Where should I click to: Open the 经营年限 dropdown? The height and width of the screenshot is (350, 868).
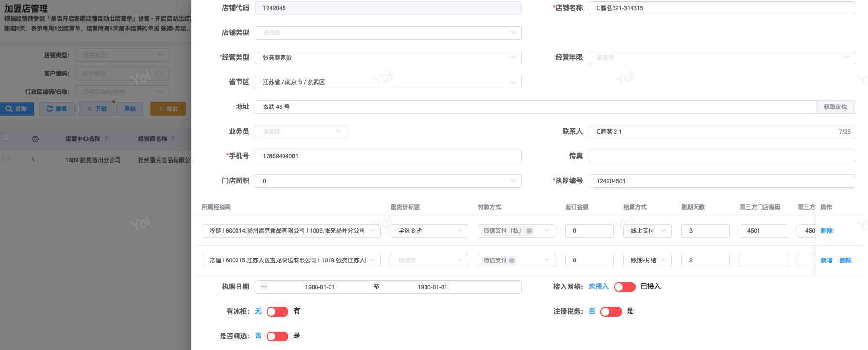coord(722,58)
